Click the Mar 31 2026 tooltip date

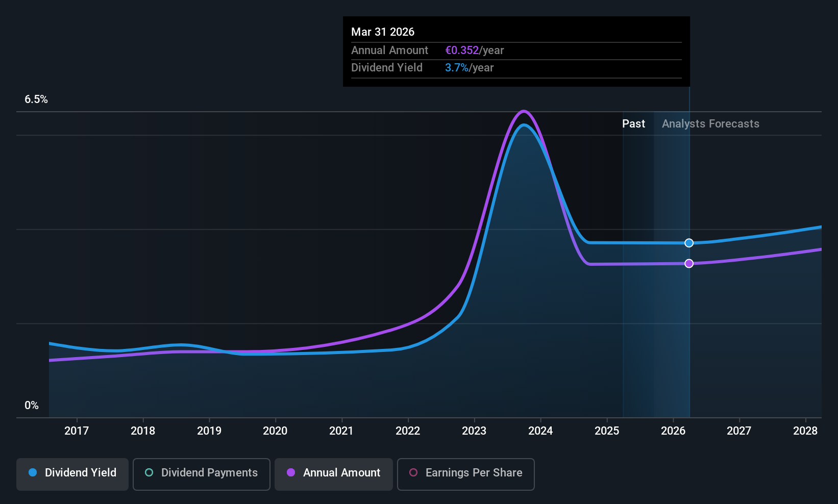click(383, 32)
